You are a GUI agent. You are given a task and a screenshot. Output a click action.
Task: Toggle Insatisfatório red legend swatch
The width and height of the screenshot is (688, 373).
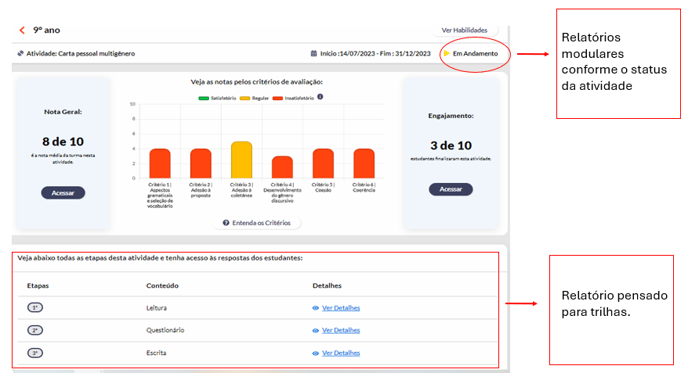point(278,98)
